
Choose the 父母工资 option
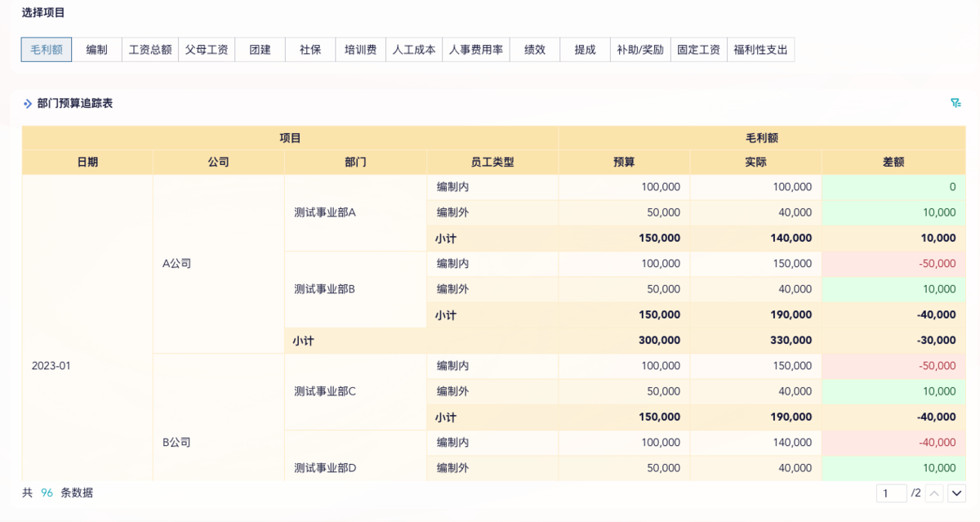click(207, 50)
